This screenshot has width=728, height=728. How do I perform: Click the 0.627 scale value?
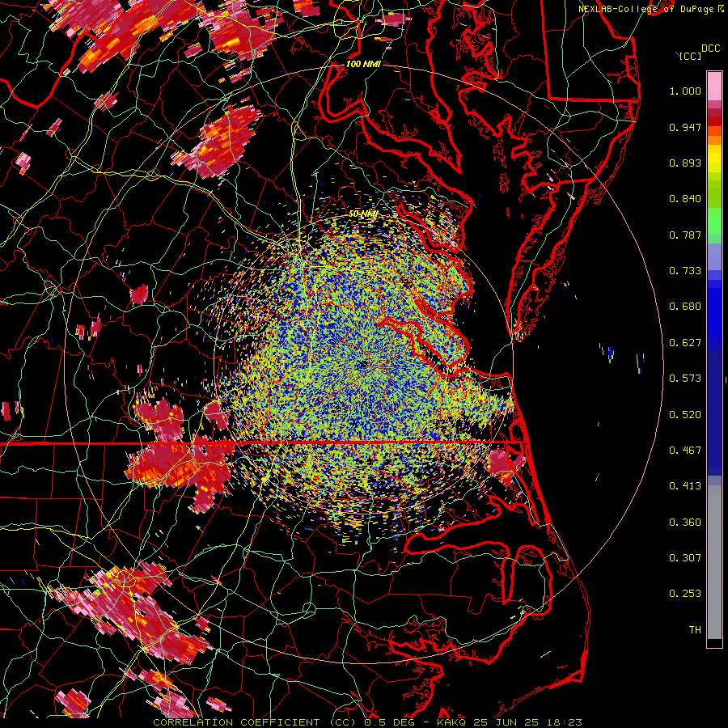[x=685, y=343]
